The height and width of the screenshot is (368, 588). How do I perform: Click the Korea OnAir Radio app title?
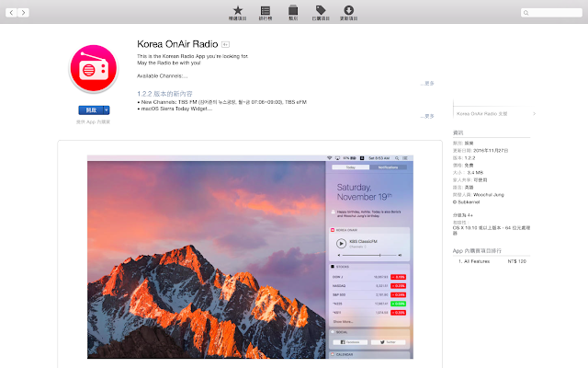pyautogui.click(x=177, y=44)
